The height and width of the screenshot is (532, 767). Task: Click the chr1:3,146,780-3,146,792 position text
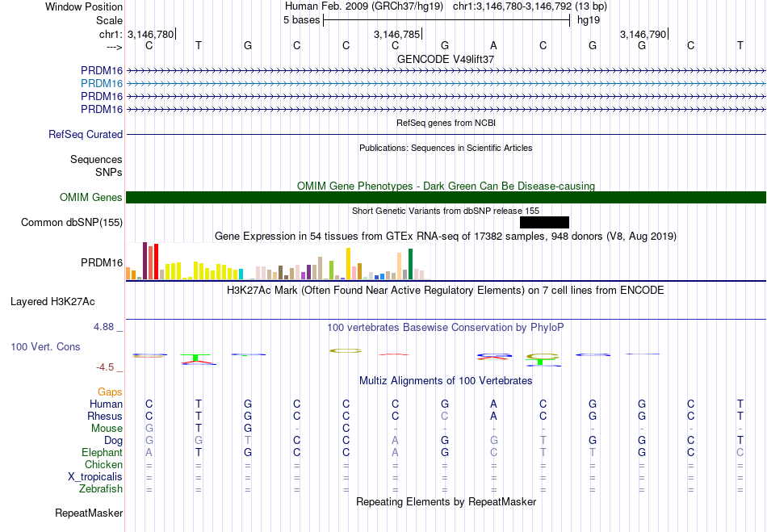coord(530,6)
